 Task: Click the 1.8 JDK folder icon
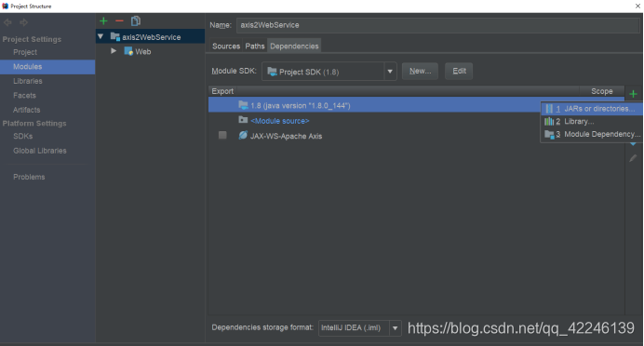tap(243, 105)
